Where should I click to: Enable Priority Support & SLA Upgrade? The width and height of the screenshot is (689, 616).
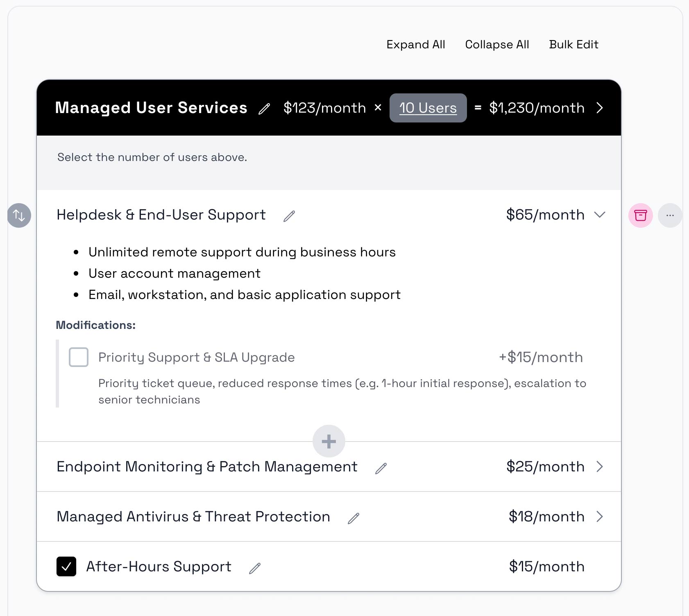point(78,357)
